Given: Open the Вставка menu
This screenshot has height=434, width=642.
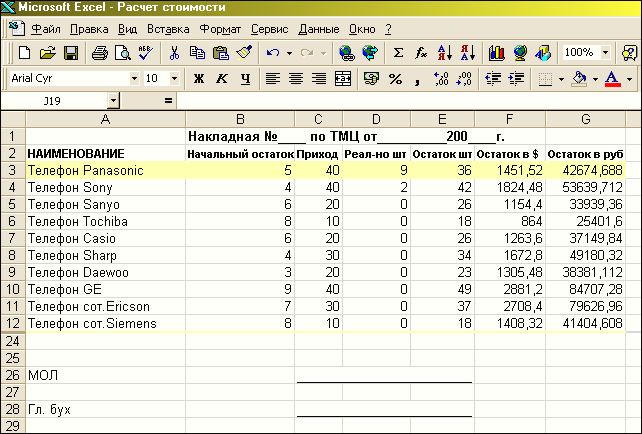Looking at the screenshot, I should [x=168, y=29].
